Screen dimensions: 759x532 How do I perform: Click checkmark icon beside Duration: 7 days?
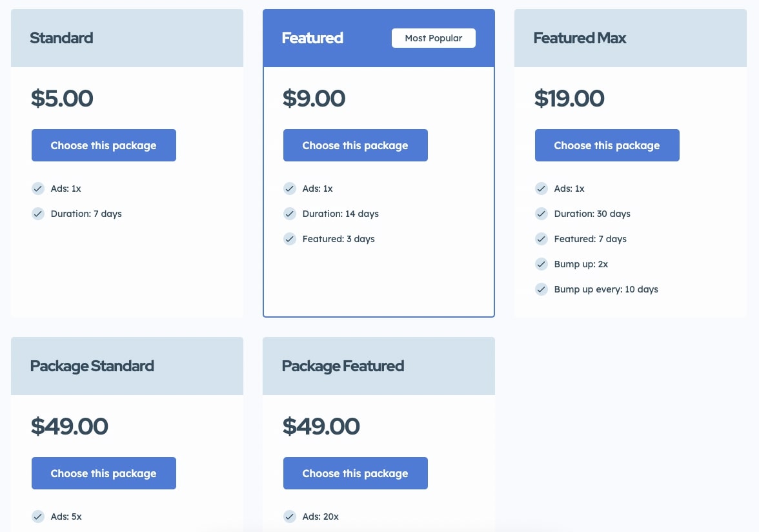coord(37,214)
